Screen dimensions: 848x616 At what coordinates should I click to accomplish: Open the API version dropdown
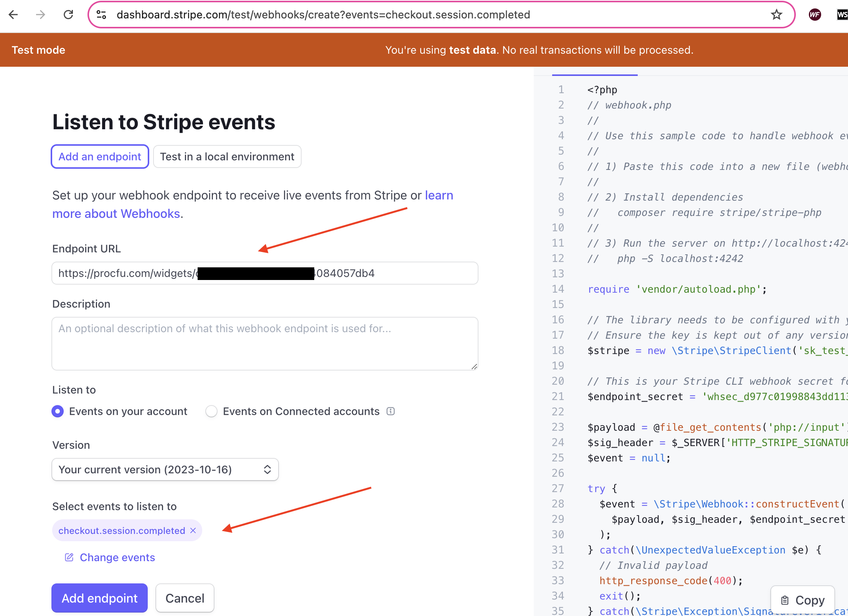pos(165,469)
